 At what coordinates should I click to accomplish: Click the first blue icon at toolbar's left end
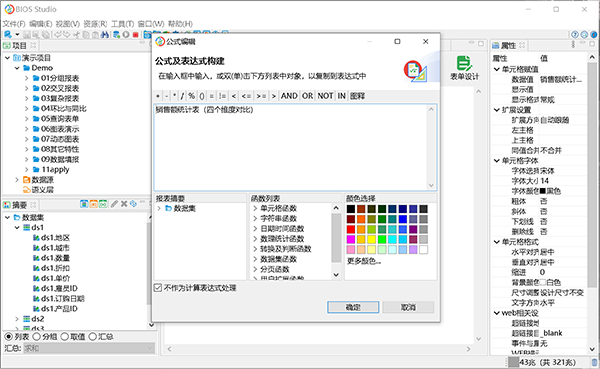click(x=7, y=34)
